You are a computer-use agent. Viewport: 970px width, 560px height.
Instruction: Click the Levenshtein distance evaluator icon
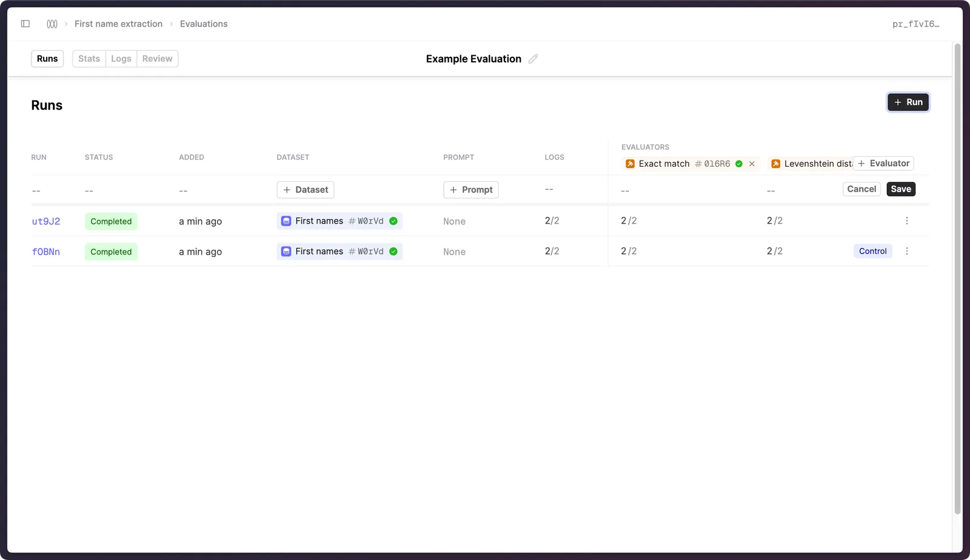[x=775, y=164]
